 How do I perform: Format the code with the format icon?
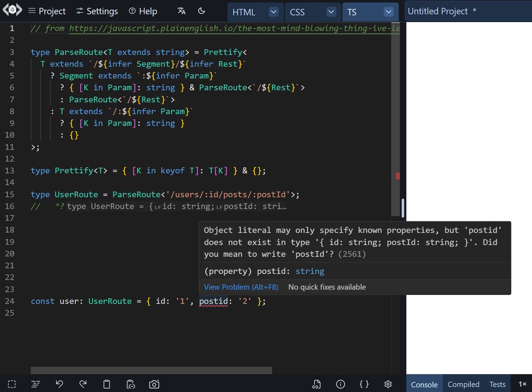tap(36, 384)
